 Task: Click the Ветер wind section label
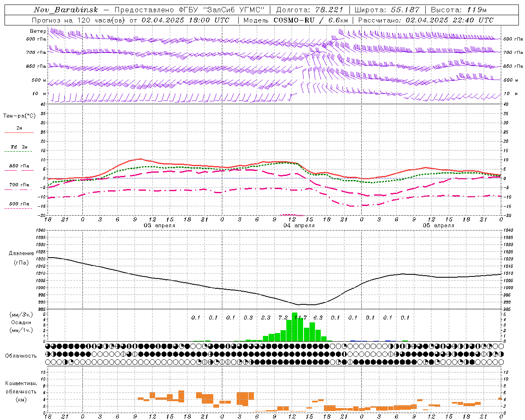point(38,31)
